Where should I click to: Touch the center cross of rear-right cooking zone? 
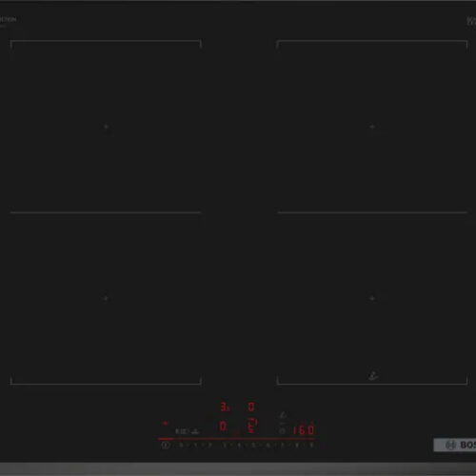coord(372,127)
